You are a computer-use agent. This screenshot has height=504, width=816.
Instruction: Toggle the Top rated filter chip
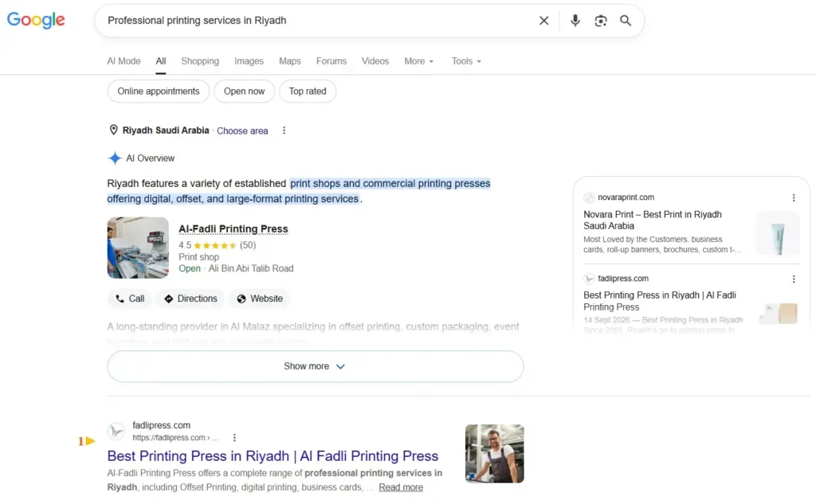(308, 91)
